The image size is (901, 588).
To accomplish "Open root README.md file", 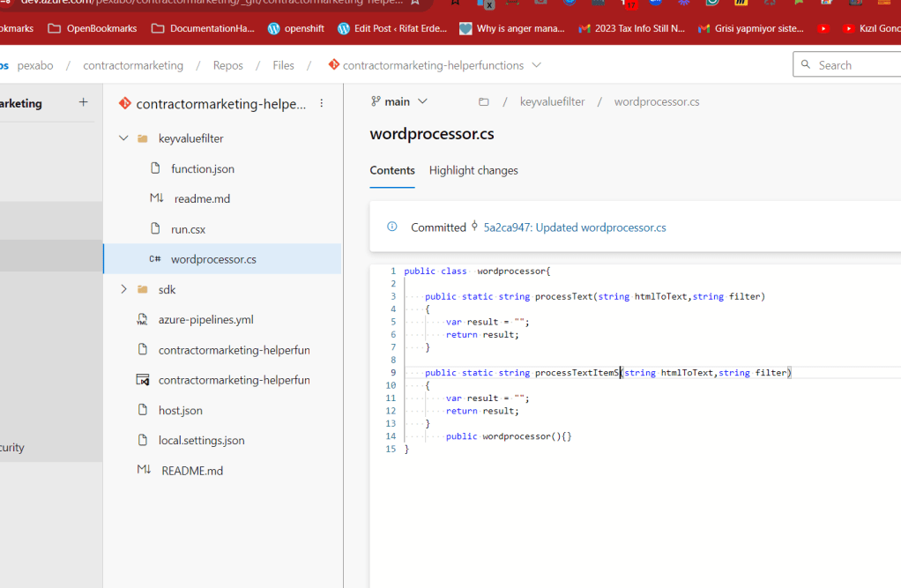I will pos(192,471).
